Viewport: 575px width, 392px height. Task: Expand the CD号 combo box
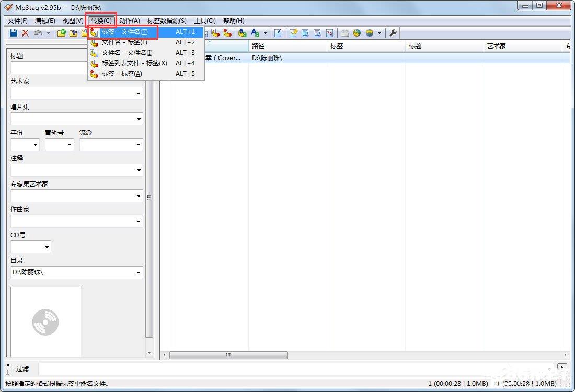[x=47, y=247]
